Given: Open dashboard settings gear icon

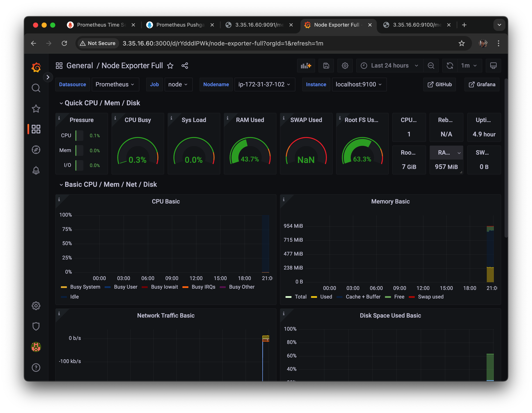Looking at the screenshot, I should coord(345,66).
